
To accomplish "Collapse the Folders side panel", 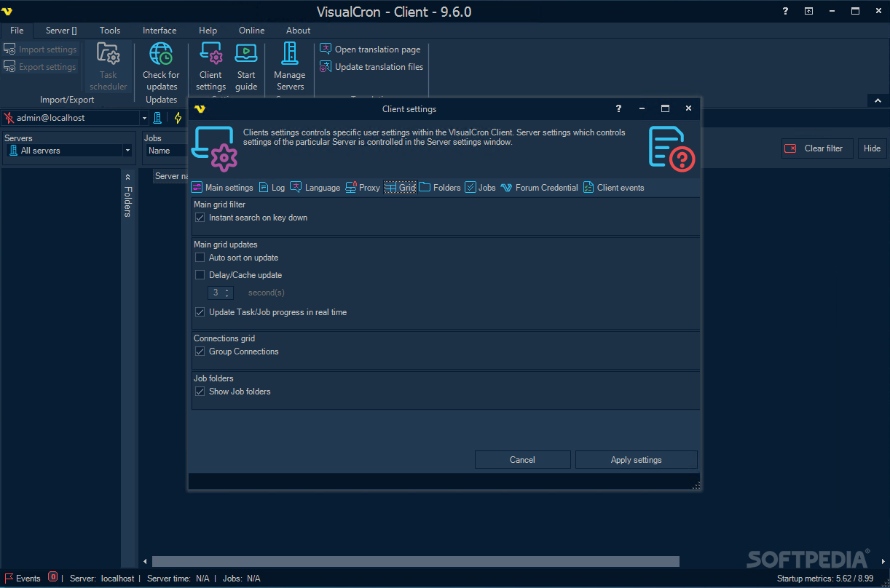I will (x=127, y=177).
